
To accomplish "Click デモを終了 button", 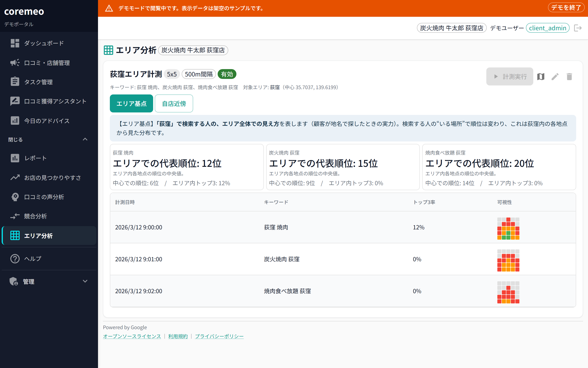I will click(566, 8).
